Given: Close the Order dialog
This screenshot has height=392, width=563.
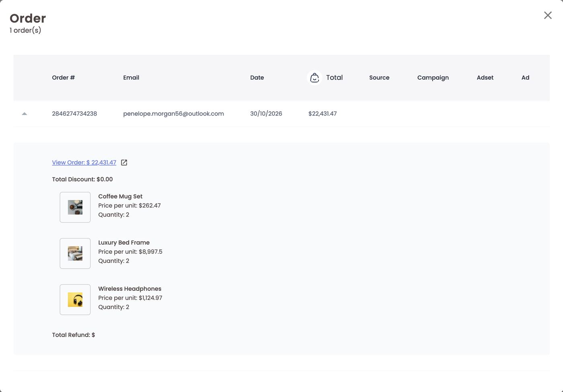Looking at the screenshot, I should pyautogui.click(x=548, y=15).
